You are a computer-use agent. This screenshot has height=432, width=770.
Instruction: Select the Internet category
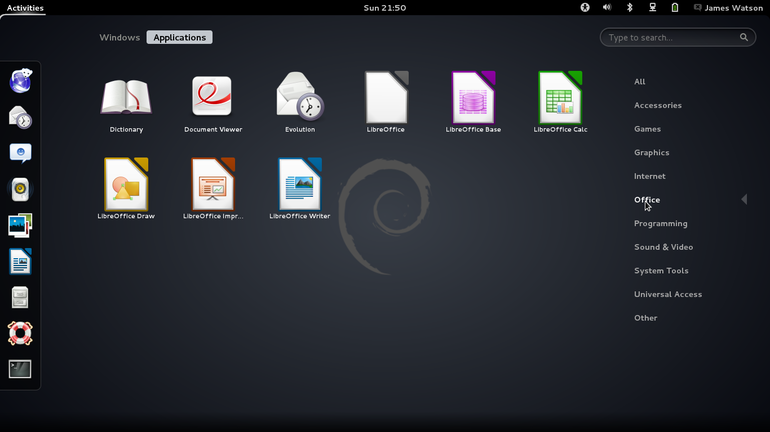click(x=650, y=176)
